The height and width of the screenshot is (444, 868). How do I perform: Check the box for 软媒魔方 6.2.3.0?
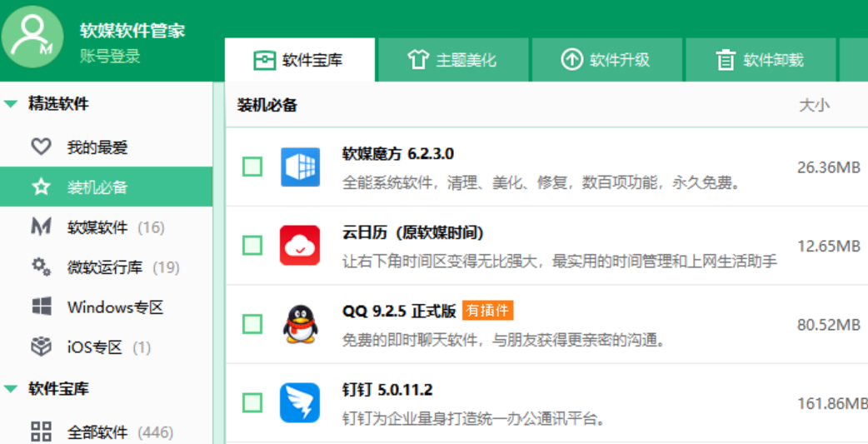tap(252, 167)
